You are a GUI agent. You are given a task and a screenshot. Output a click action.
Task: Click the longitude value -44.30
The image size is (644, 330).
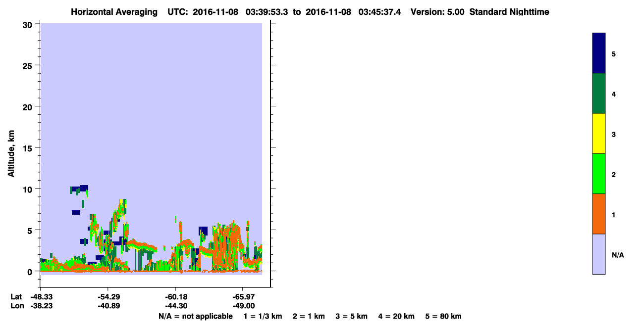[175, 306]
